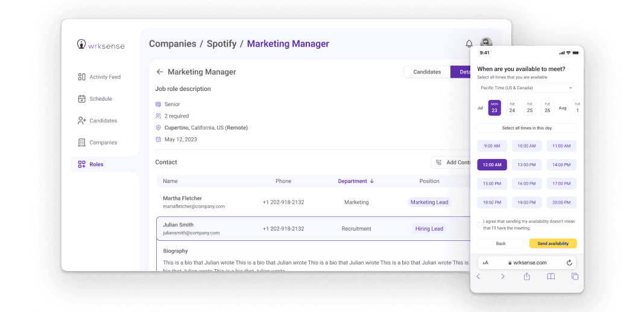
Task: Select date 26 in phone calendar
Action: (x=547, y=108)
